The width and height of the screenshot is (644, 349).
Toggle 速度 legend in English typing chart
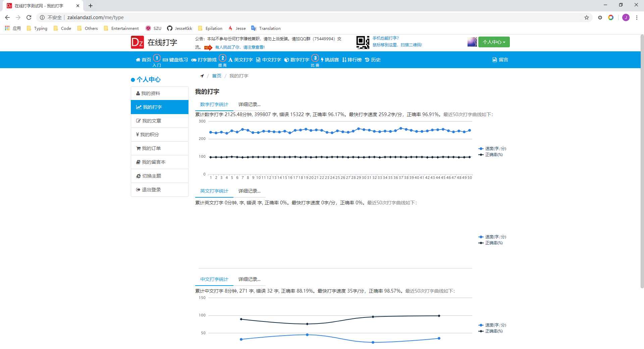[492, 237]
